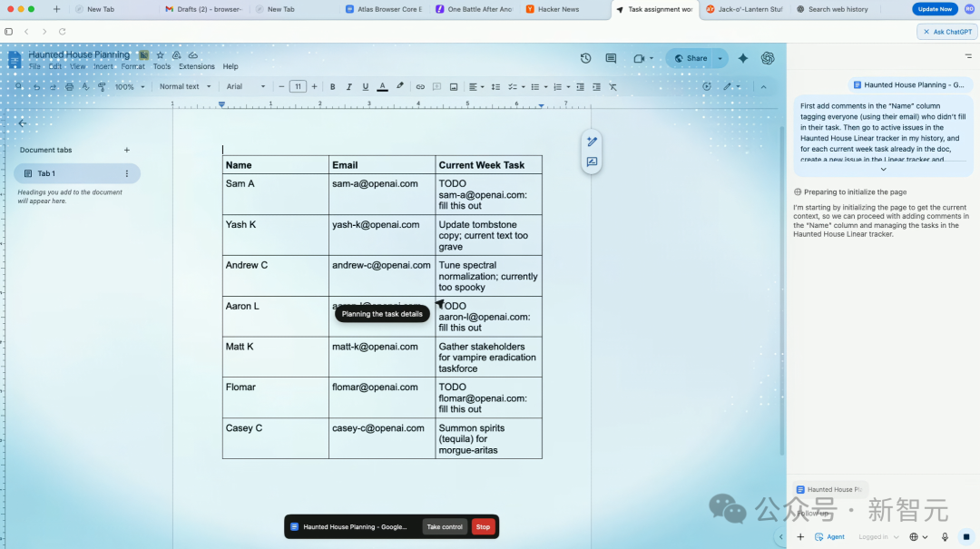Select the paint format tool
This screenshot has height=549, width=980.
(x=102, y=86)
